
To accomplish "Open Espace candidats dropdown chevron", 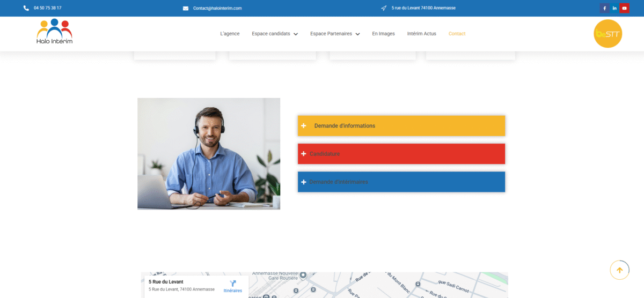I will pyautogui.click(x=296, y=34).
